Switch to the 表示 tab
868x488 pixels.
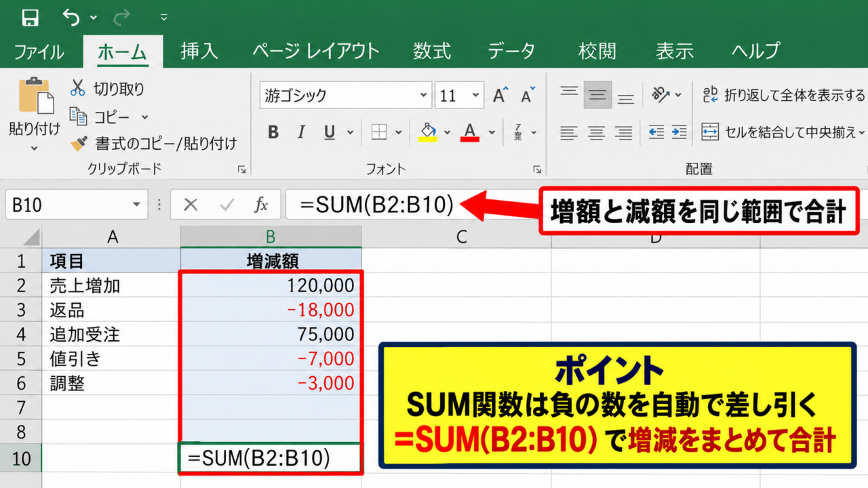(675, 52)
